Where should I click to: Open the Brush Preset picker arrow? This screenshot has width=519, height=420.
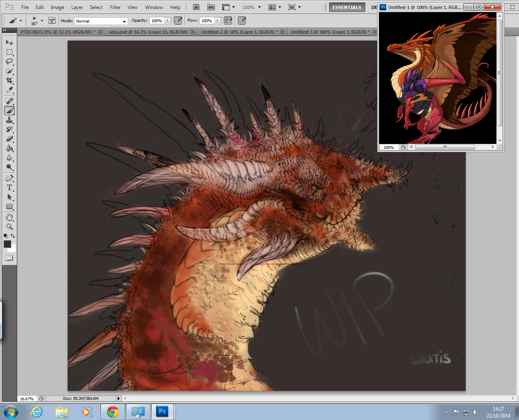pyautogui.click(x=42, y=21)
